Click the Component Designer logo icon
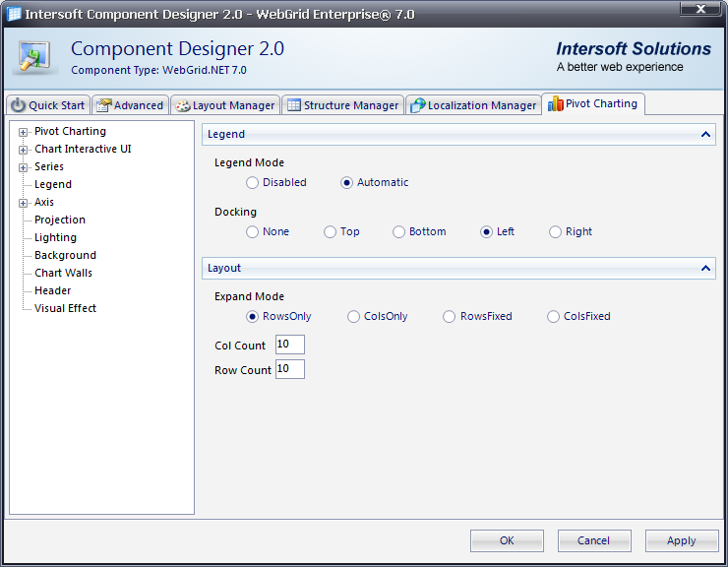The image size is (728, 567). pos(35,57)
